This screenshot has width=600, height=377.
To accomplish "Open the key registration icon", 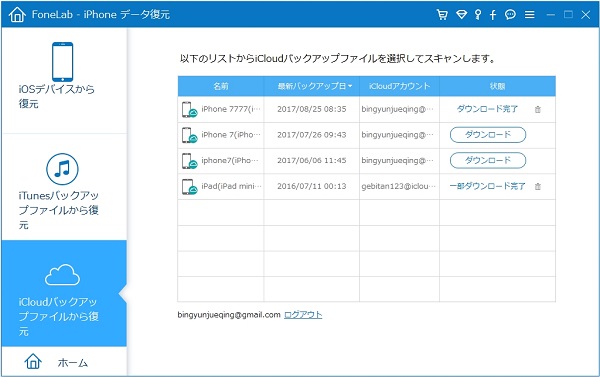I will point(478,15).
